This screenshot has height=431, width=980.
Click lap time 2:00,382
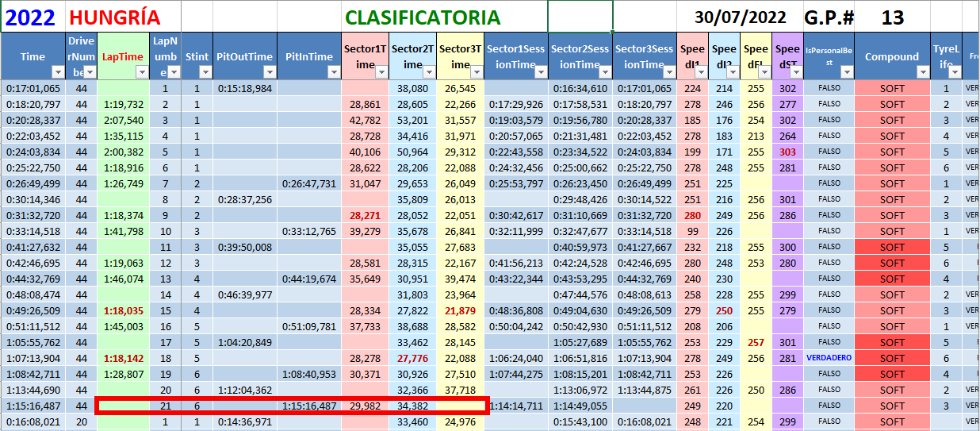124,152
